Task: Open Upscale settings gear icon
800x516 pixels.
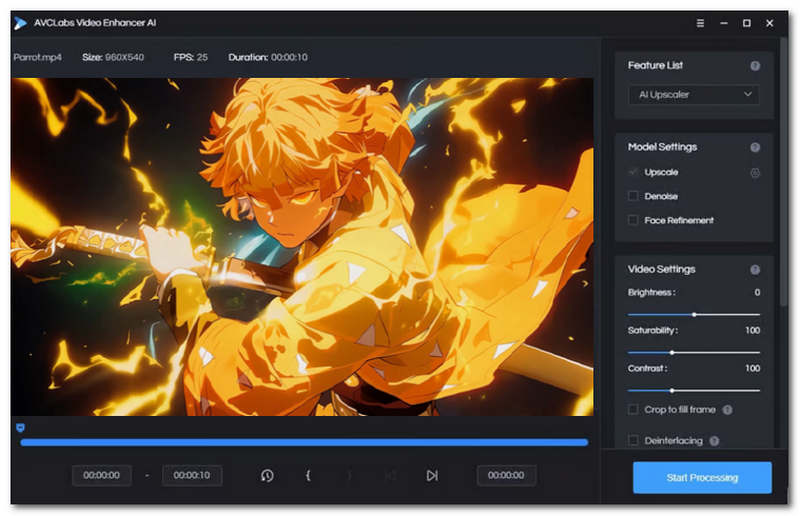Action: (755, 173)
